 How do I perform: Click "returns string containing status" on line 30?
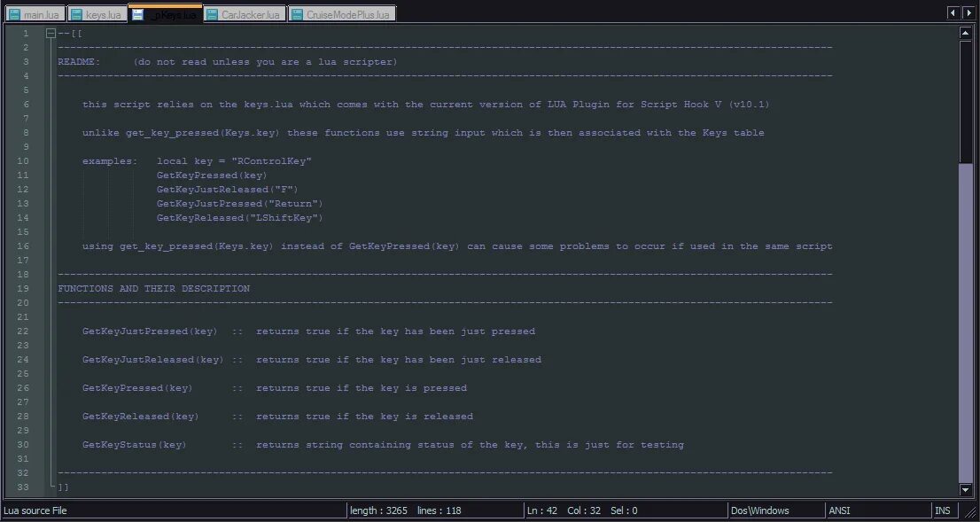click(355, 445)
